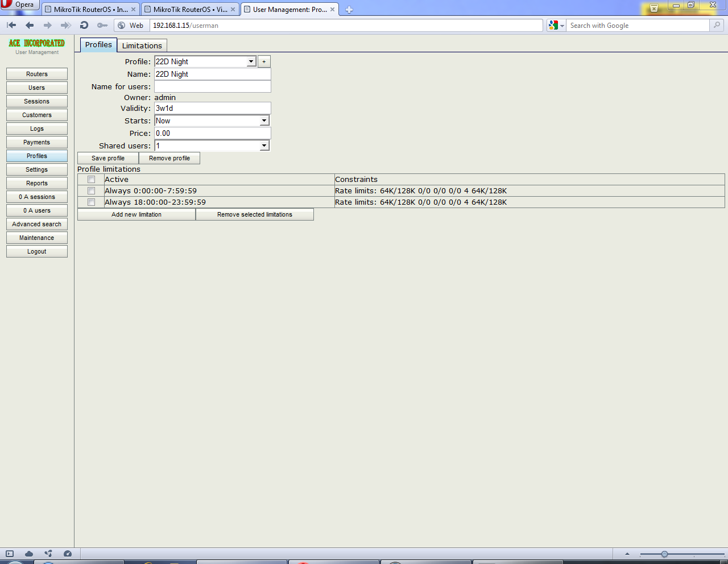
Task: Open the Settings menu
Action: (37, 169)
